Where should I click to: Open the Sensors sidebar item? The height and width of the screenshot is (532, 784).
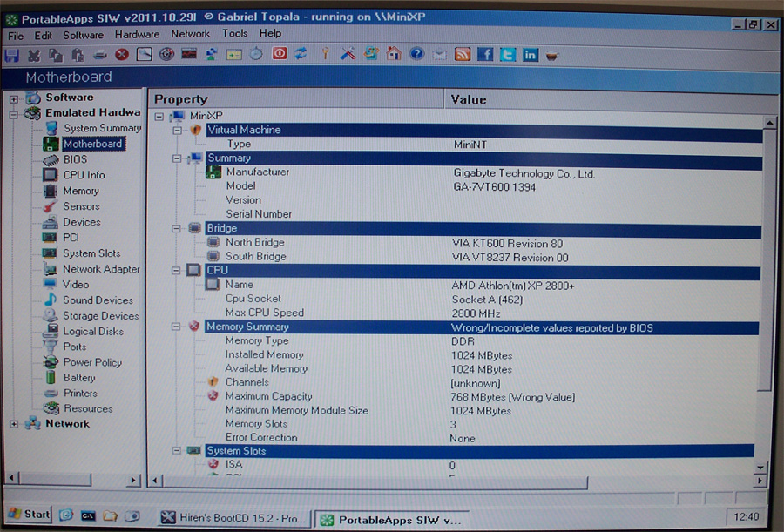81,206
